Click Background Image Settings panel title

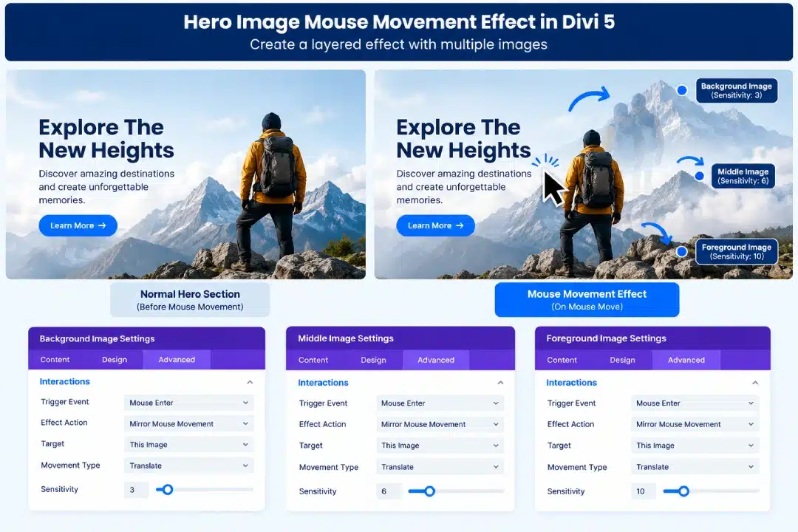click(98, 338)
